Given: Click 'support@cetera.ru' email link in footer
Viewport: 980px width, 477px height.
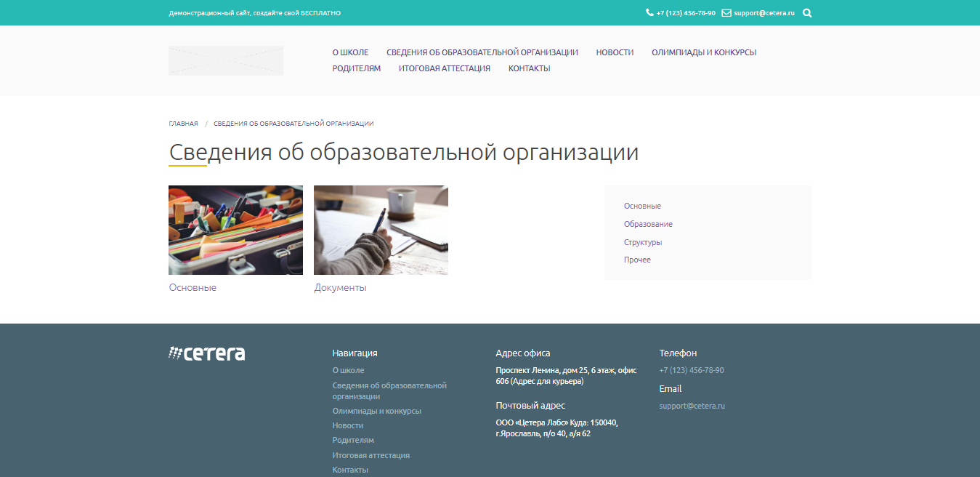Looking at the screenshot, I should (691, 406).
